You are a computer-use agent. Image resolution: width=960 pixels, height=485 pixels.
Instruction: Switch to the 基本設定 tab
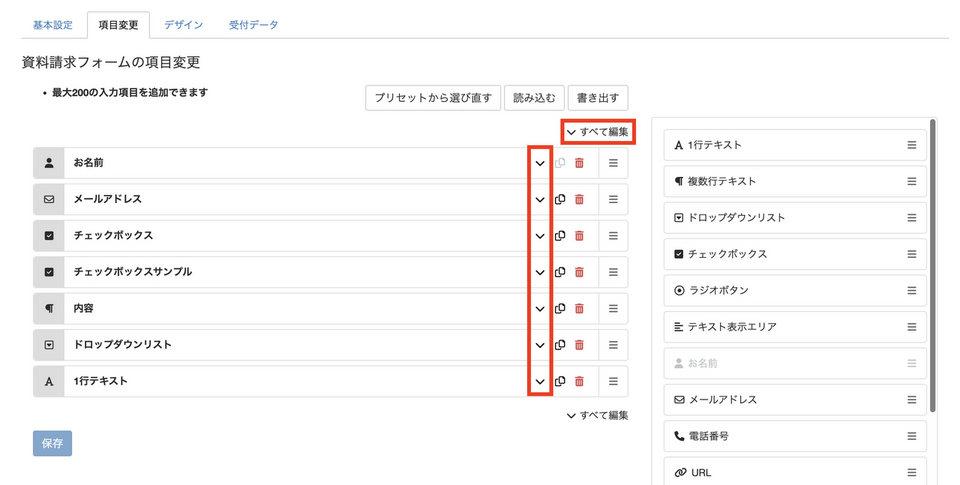[52, 25]
